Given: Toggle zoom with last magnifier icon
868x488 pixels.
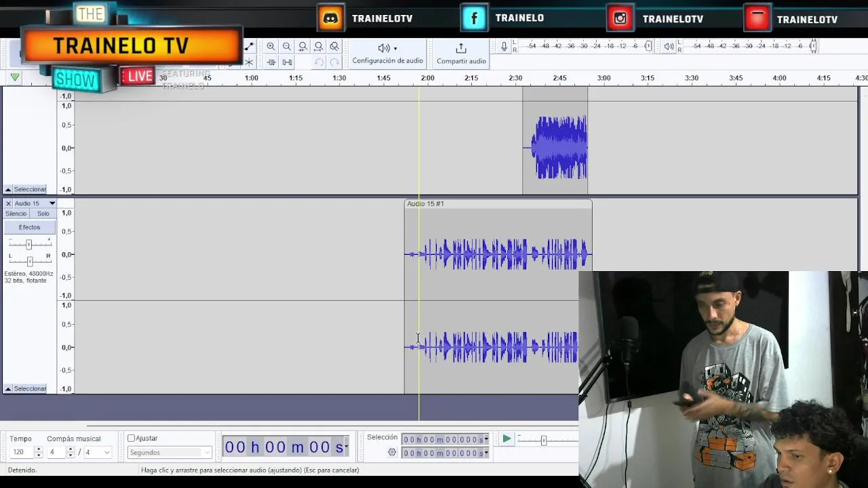Looking at the screenshot, I should 334,47.
